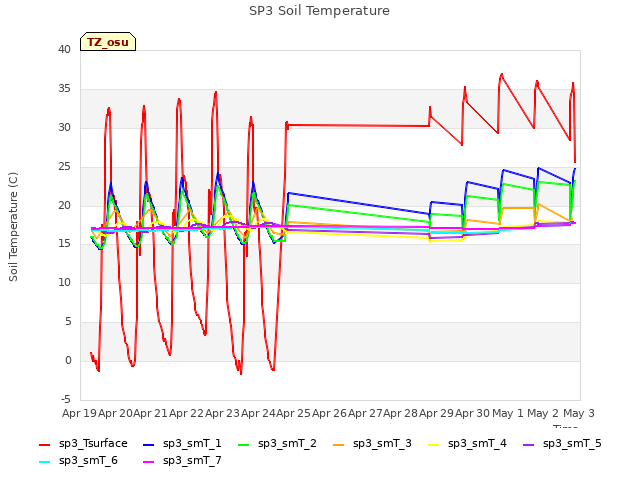Screen dimensions: 640x480
Task: Click the blue sp3_smT_1 legend swatch
Action: click(149, 444)
